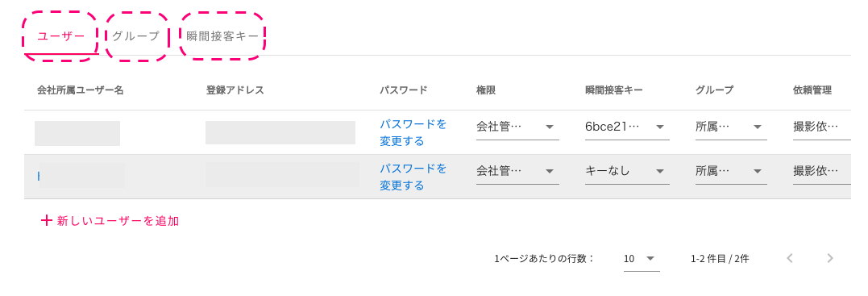The width and height of the screenshot is (868, 296).
Task: Expand the first row's 所属 group dropdown
Action: click(x=731, y=127)
